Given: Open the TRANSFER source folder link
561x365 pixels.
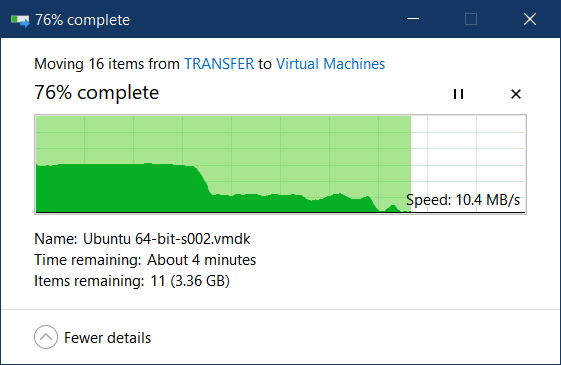Looking at the screenshot, I should 219,64.
